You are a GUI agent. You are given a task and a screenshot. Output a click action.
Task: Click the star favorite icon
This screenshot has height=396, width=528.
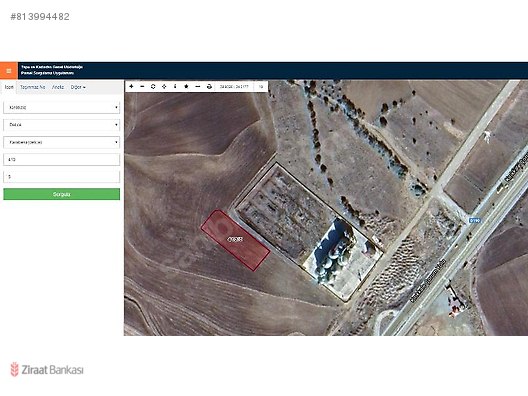[186, 87]
